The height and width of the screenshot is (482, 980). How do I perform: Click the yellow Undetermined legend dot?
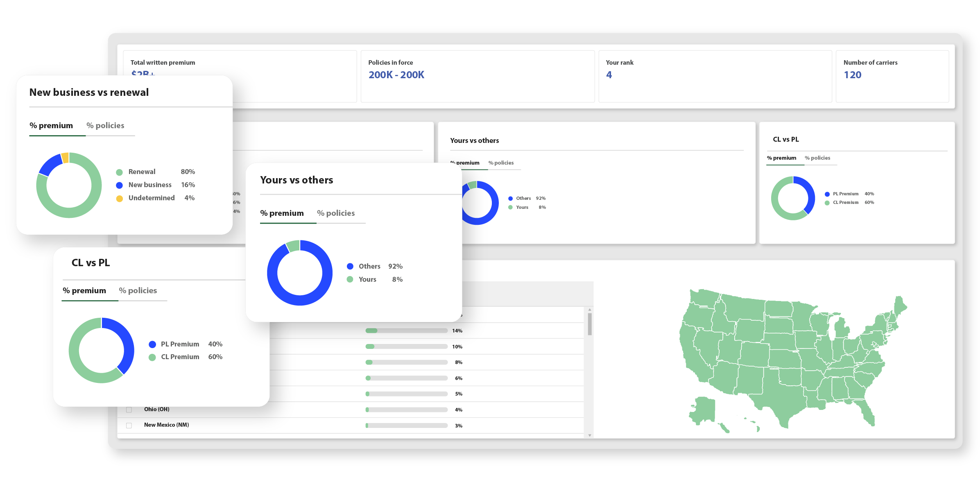tap(120, 198)
